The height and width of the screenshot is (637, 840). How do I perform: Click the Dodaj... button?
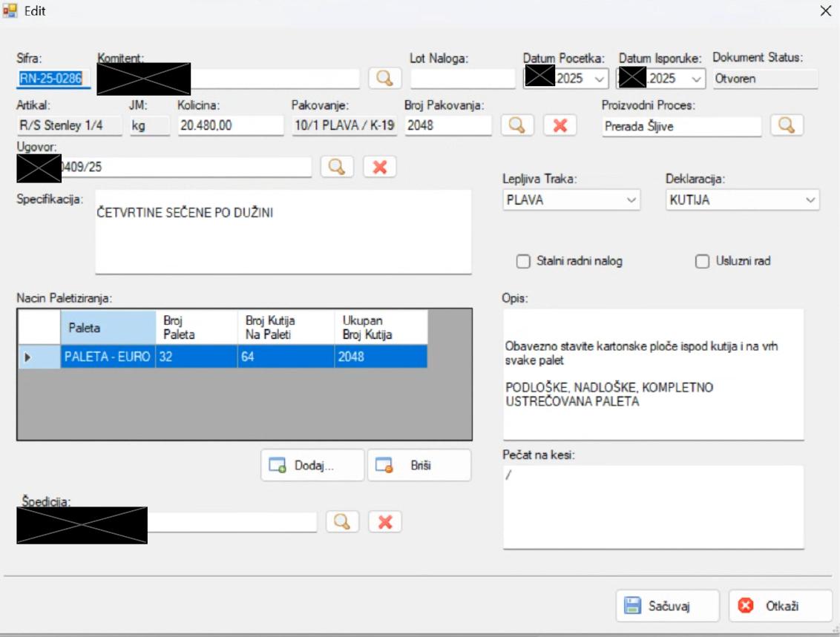coord(312,466)
